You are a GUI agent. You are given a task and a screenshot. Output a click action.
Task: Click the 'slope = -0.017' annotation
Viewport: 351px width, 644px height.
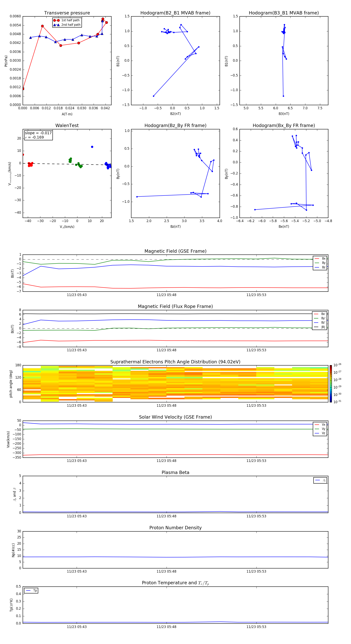pos(38,133)
